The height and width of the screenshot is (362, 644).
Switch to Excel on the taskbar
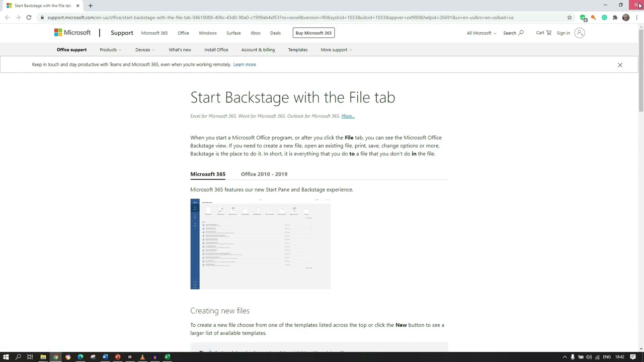tap(167, 357)
